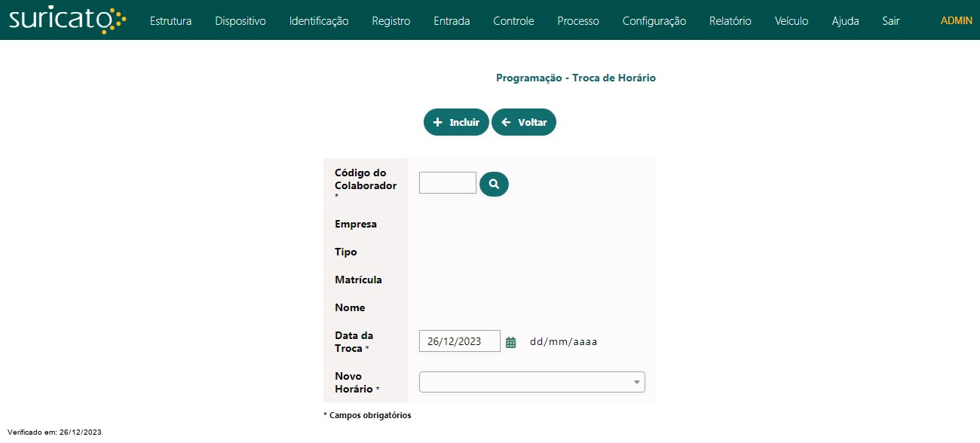Open the Controle menu
Screen dimensions: 980x443
513,21
